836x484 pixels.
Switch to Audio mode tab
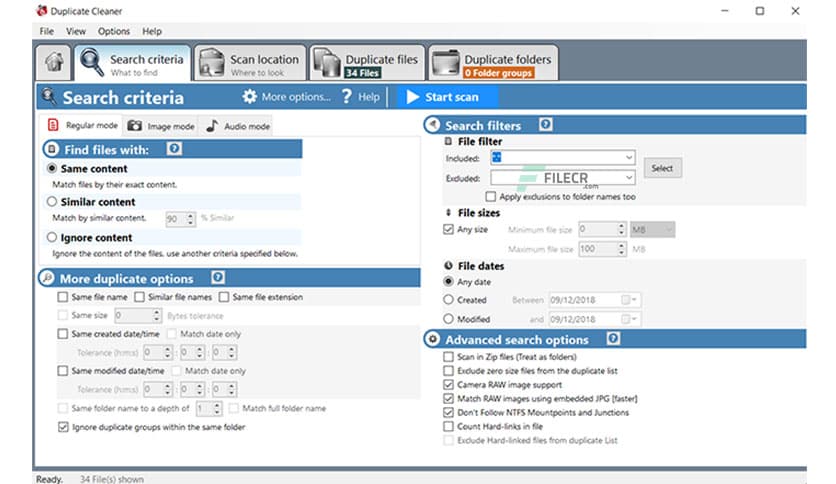pos(237,126)
